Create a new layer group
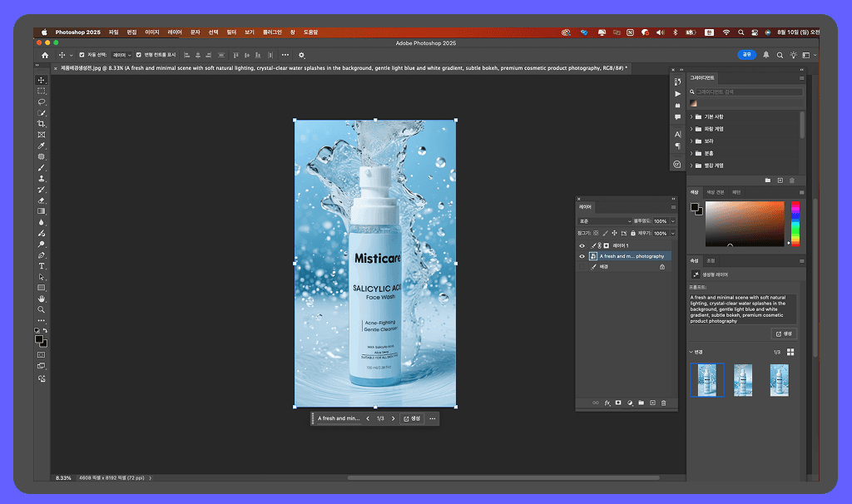The width and height of the screenshot is (852, 504). point(641,403)
